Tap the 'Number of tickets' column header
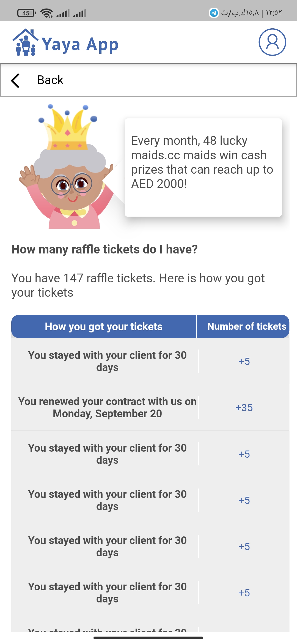297x644 pixels. point(246,326)
